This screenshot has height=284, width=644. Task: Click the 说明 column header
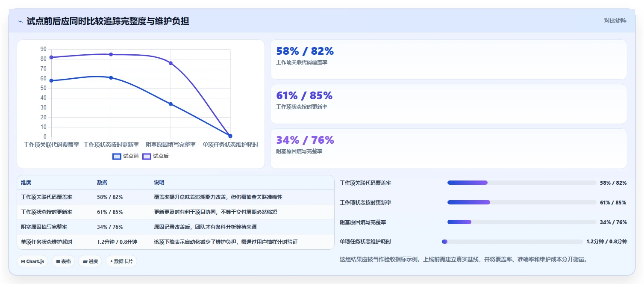point(159,182)
